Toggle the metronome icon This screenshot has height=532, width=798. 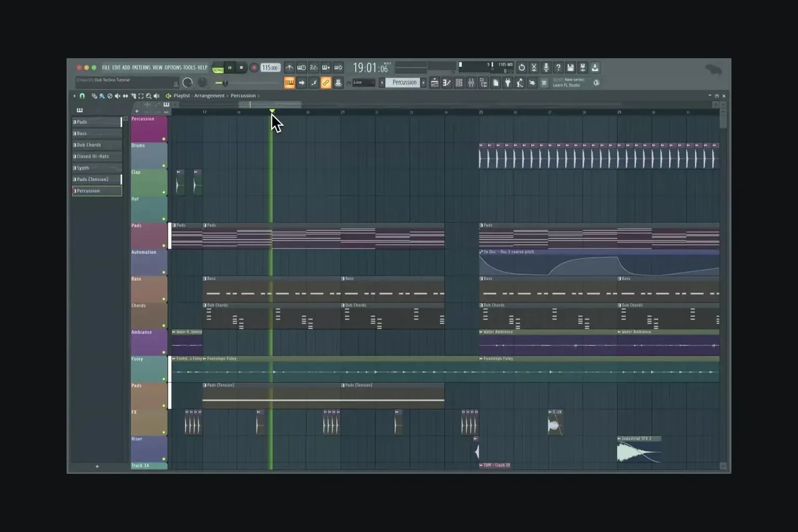pyautogui.click(x=289, y=68)
